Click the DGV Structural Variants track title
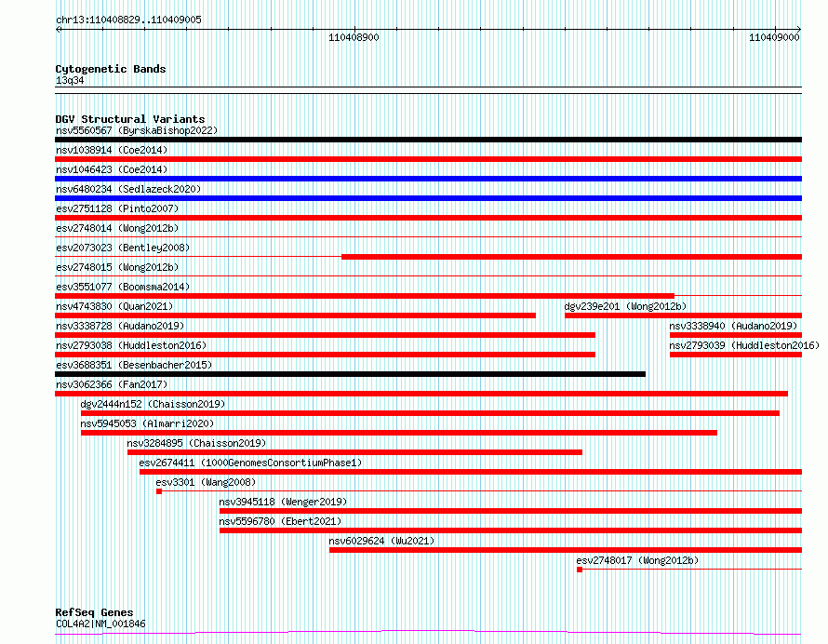Viewport: 828px width, 644px height. 130,119
